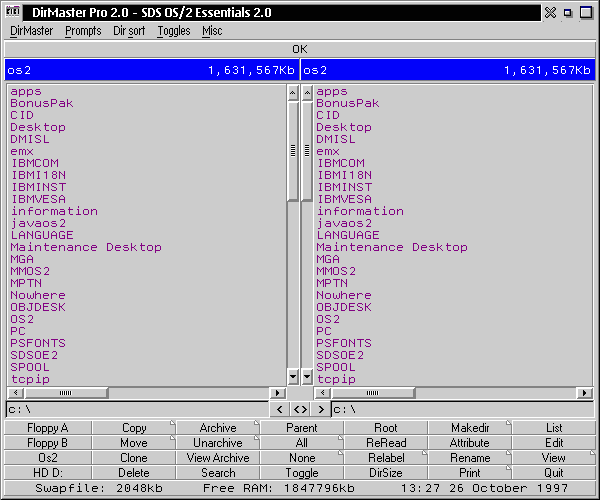Click the Unarchive button
600x500 pixels.
pos(218,443)
